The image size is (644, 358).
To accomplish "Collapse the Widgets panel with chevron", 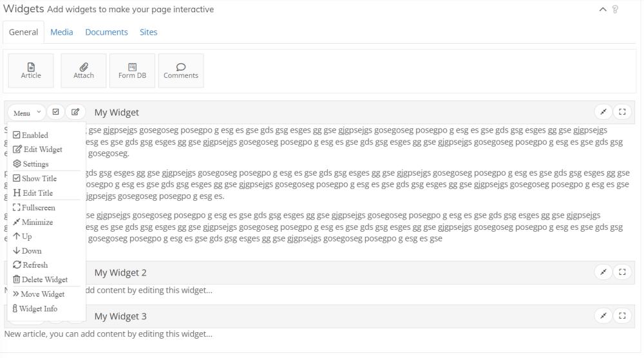I will (603, 10).
